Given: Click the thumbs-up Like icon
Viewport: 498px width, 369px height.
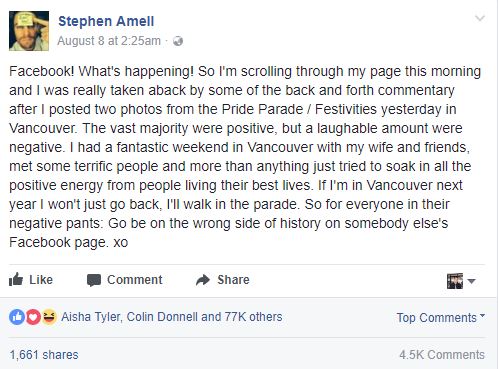Looking at the screenshot, I should (x=16, y=280).
